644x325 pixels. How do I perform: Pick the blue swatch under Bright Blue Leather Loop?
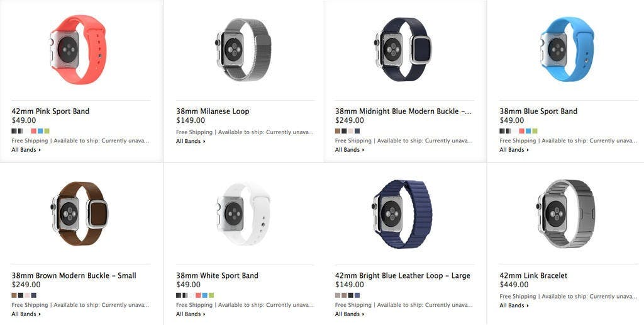point(357,295)
